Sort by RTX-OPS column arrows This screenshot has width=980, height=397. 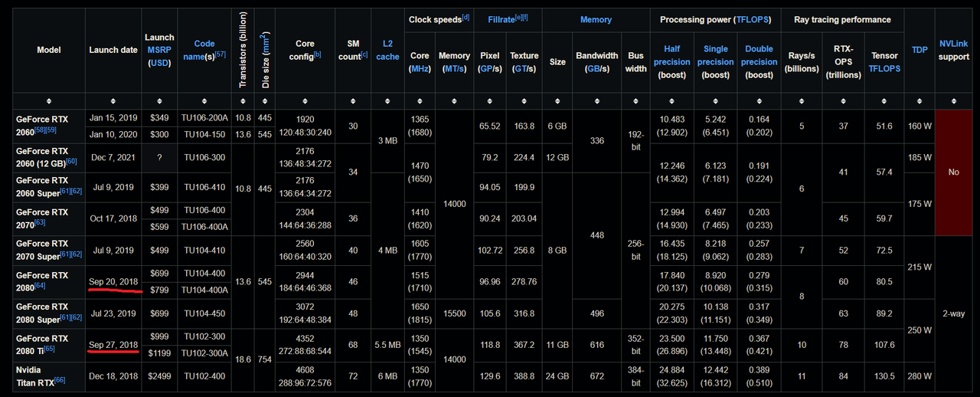(843, 101)
